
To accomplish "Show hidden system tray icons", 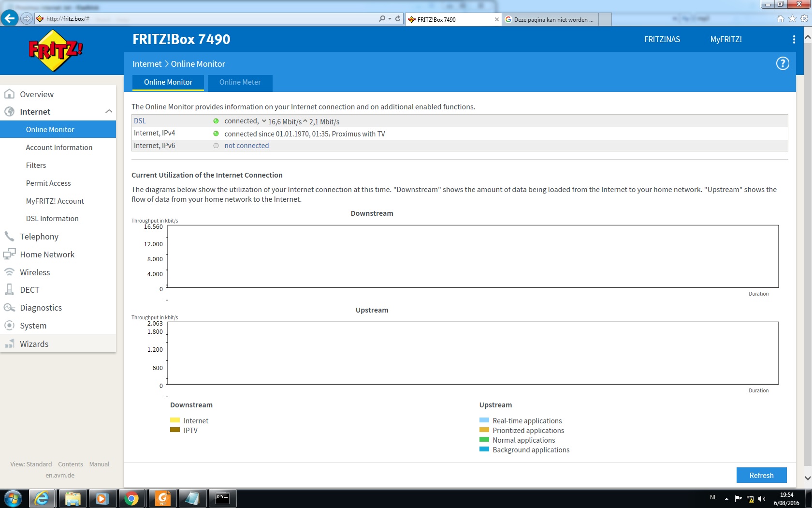I will pyautogui.click(x=726, y=499).
